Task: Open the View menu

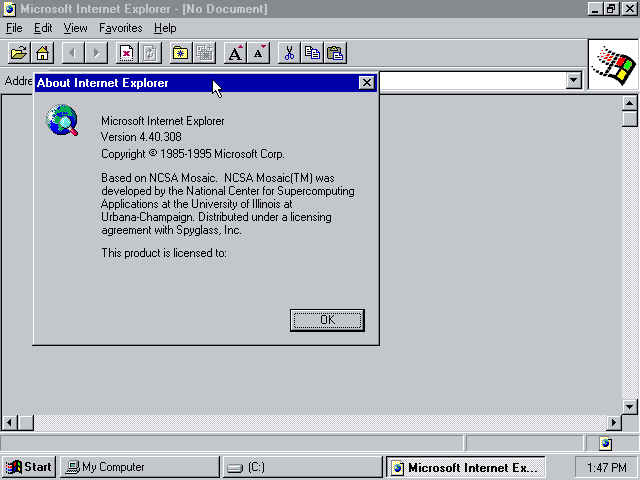Action: (x=76, y=28)
